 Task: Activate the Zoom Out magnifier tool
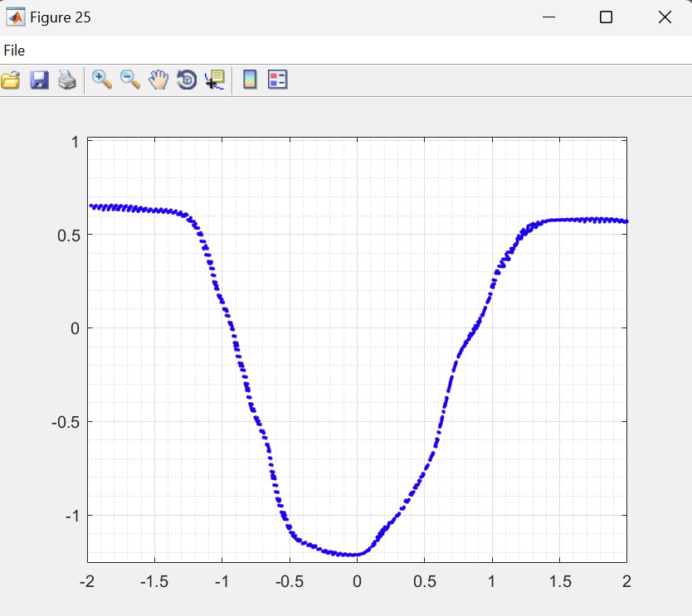point(130,80)
